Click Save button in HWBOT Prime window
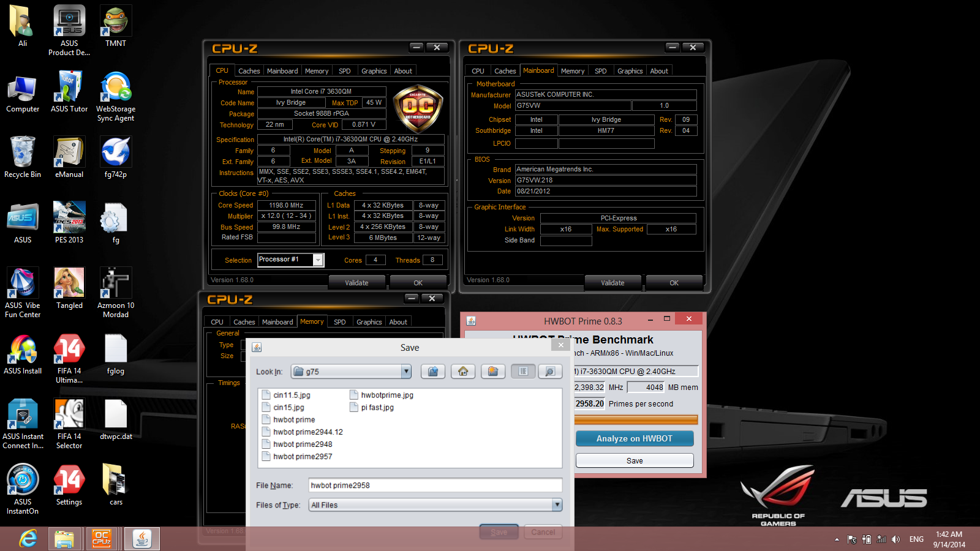The image size is (980, 551). coord(635,460)
